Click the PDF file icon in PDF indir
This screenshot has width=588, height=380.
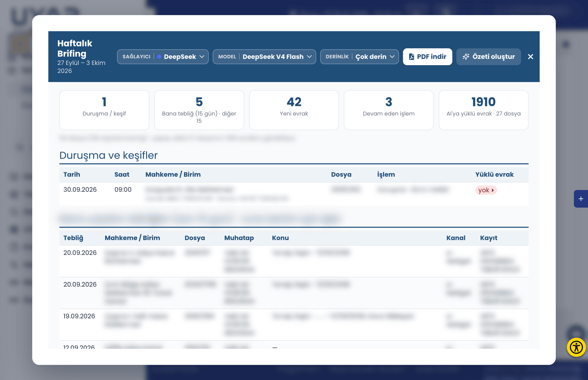412,57
